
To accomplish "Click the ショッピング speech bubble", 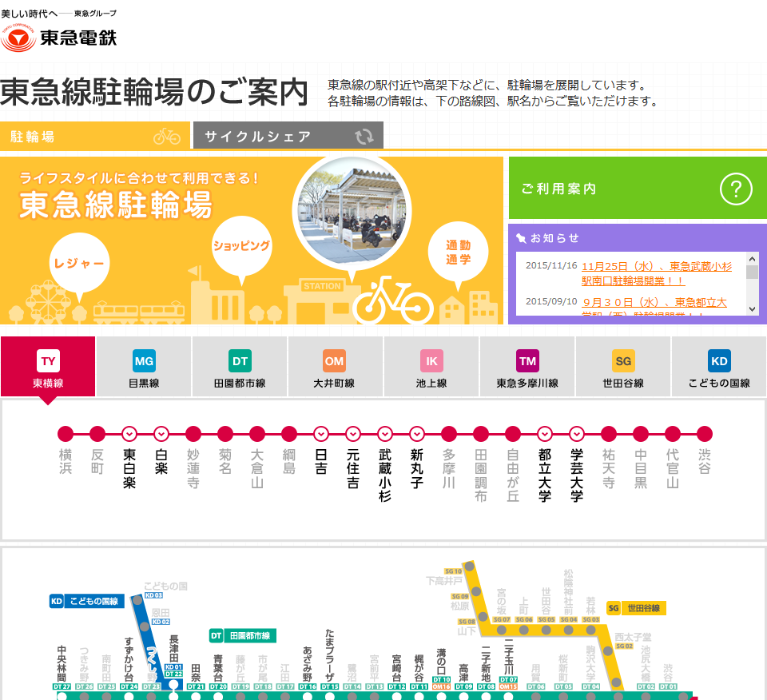I will [x=241, y=245].
